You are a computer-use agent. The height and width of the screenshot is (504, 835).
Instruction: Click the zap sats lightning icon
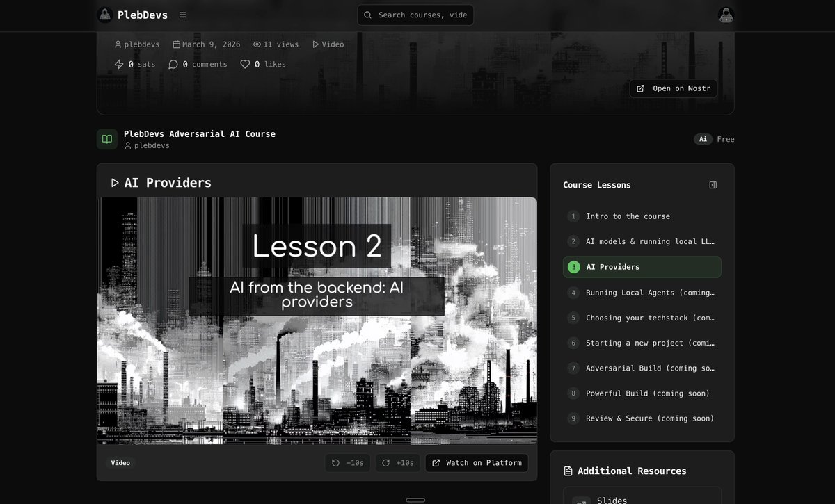pyautogui.click(x=119, y=64)
